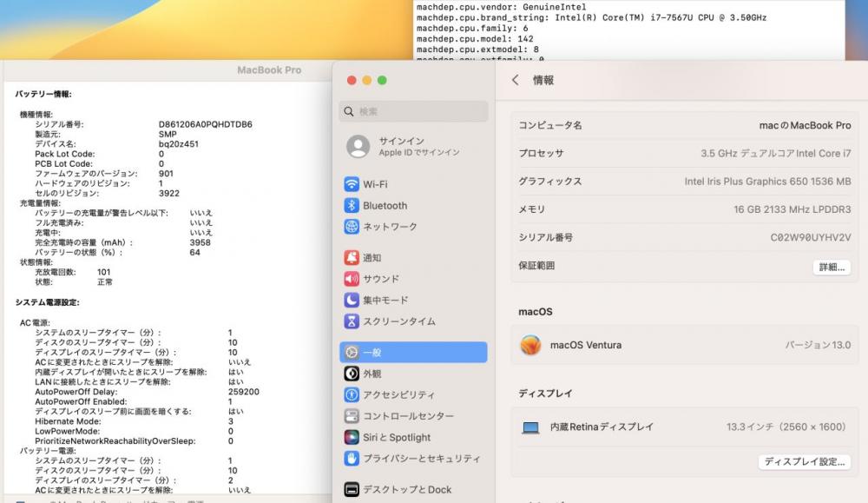Open the スクリーンタイム hourglass icon
The height and width of the screenshot is (503, 868).
(x=352, y=321)
